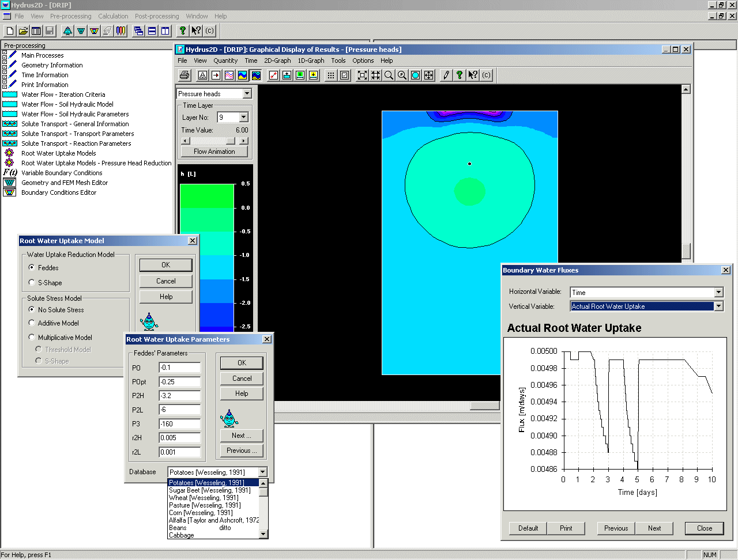The width and height of the screenshot is (738, 560).
Task: Click the (c) copyright icon in results toolbar
Action: (x=486, y=75)
